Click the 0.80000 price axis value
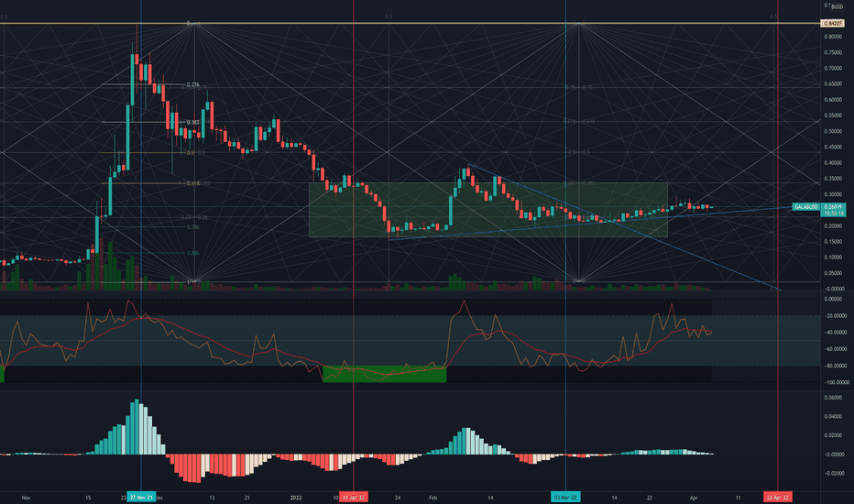 (x=833, y=37)
